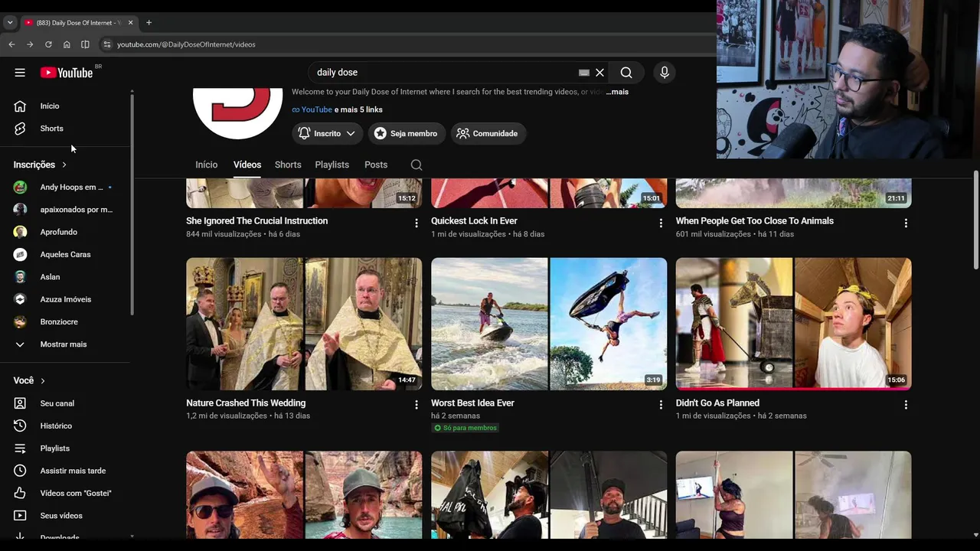This screenshot has height=551, width=980.
Task: Open options for She Ignored The Crucial Instruction
Action: click(416, 223)
